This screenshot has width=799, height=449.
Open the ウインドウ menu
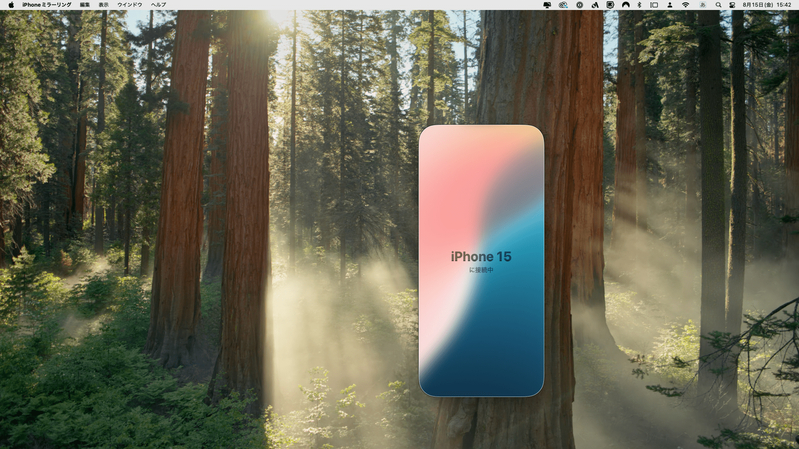click(x=130, y=5)
